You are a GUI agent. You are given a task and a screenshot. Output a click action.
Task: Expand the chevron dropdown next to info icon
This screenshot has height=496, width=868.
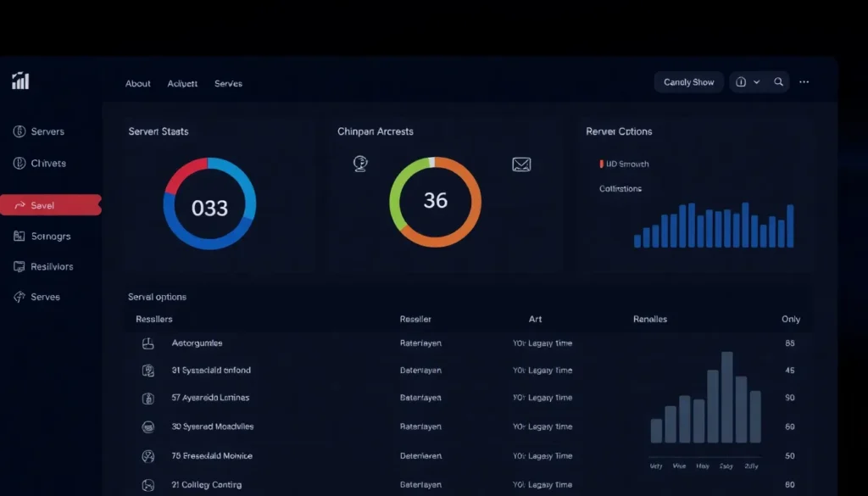757,82
